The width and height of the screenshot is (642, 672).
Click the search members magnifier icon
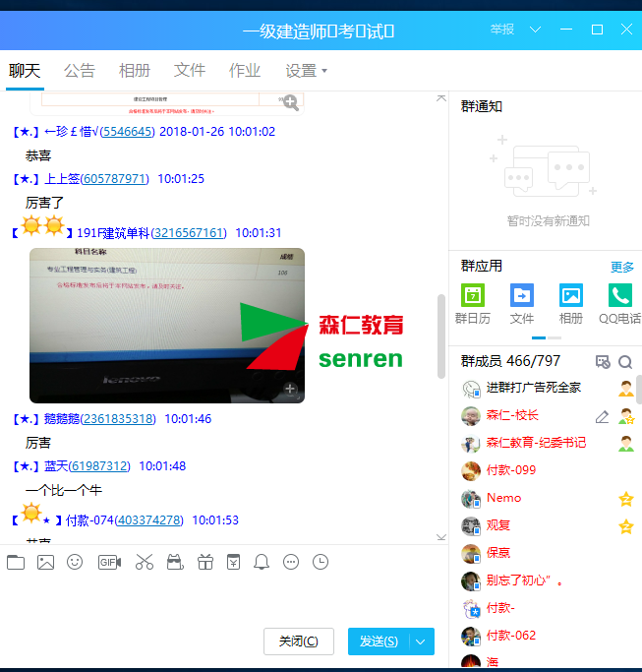pos(625,362)
